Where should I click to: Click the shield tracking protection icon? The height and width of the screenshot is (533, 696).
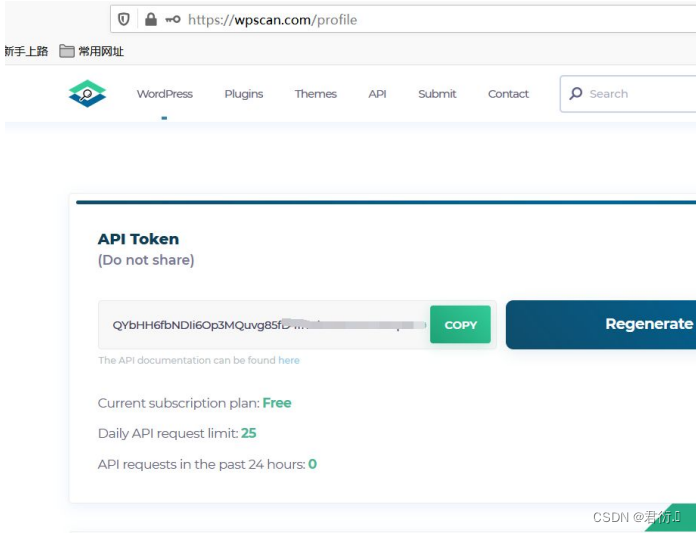[x=123, y=19]
